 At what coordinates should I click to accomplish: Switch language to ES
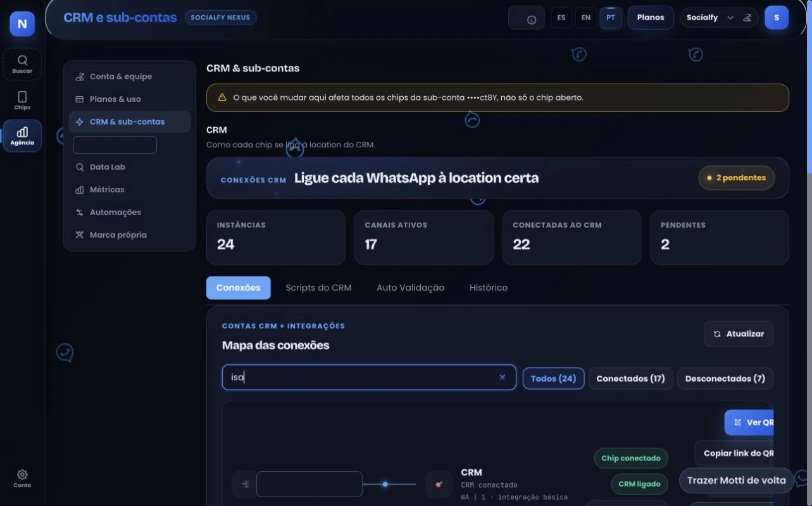click(561, 18)
